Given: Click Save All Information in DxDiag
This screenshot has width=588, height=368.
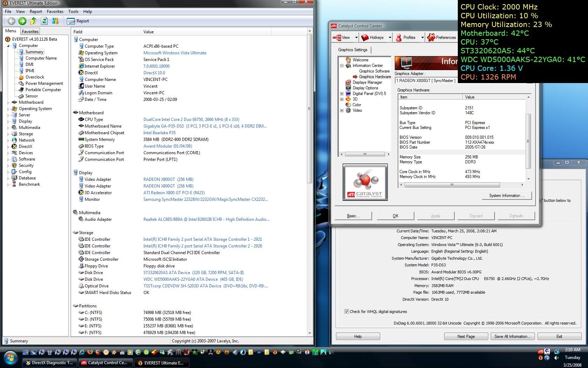Looking at the screenshot, I should [x=512, y=336].
